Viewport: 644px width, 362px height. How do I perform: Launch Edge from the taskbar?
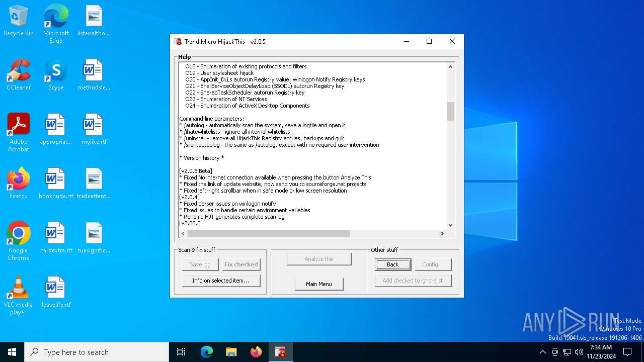click(x=207, y=352)
